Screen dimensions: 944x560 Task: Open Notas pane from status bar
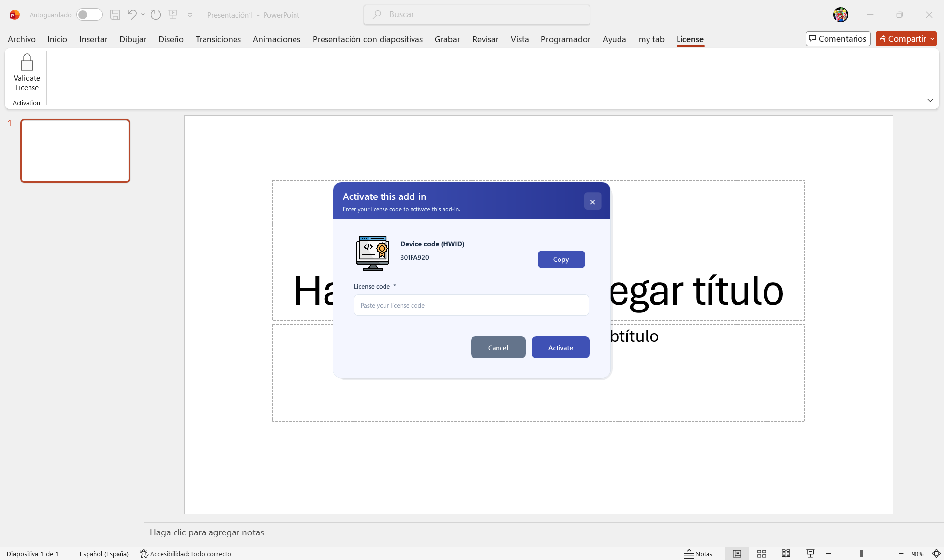[x=698, y=554]
